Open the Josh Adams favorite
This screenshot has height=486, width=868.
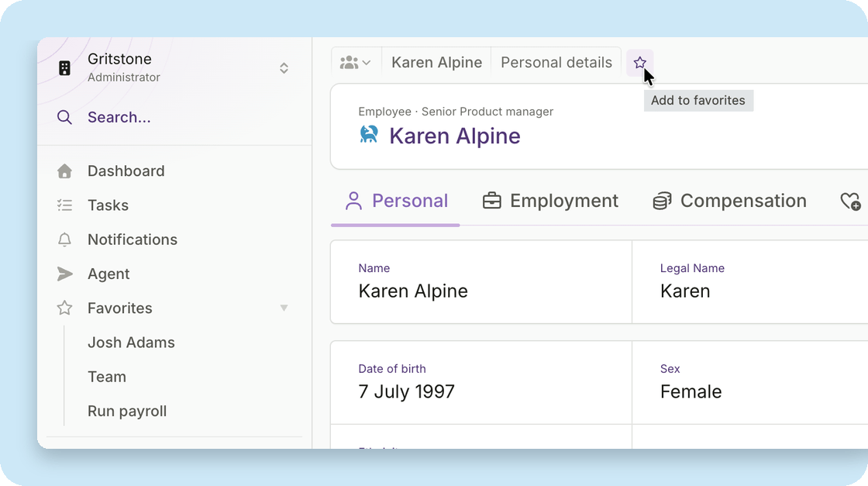pyautogui.click(x=131, y=343)
